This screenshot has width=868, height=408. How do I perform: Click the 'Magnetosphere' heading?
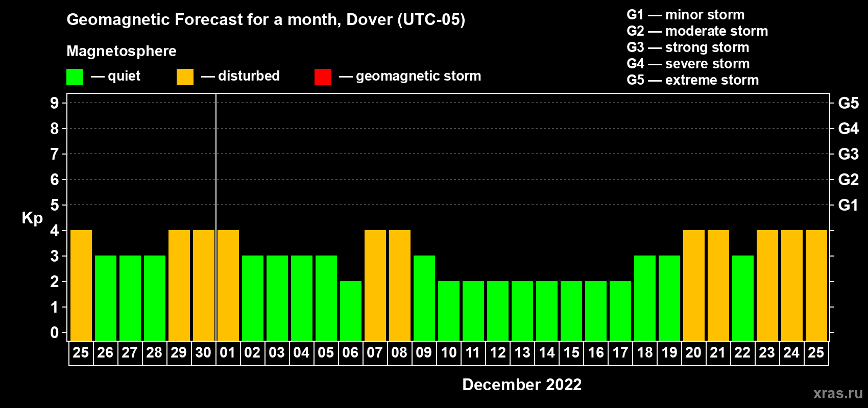click(122, 51)
